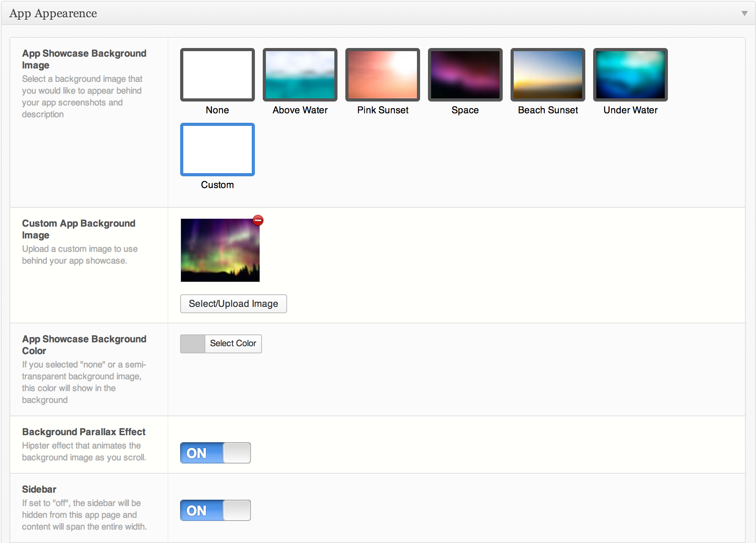The height and width of the screenshot is (543, 756).
Task: Click the 'Space' label
Action: coord(465,110)
